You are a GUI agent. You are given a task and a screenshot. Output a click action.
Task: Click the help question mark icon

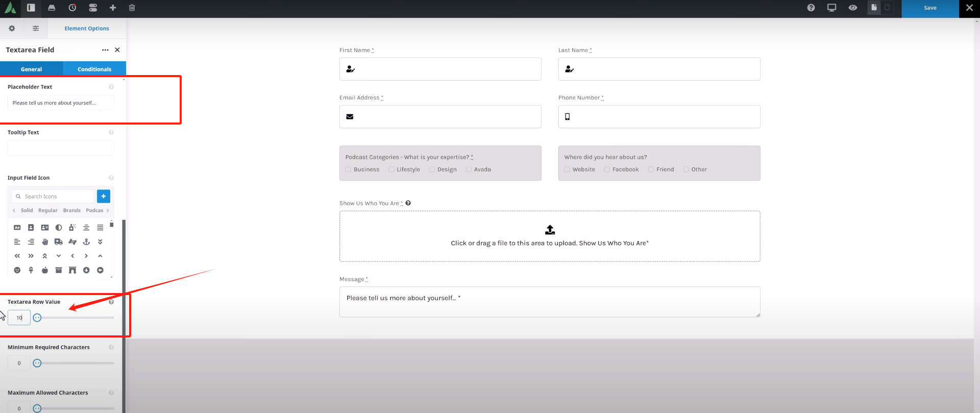pyautogui.click(x=811, y=8)
